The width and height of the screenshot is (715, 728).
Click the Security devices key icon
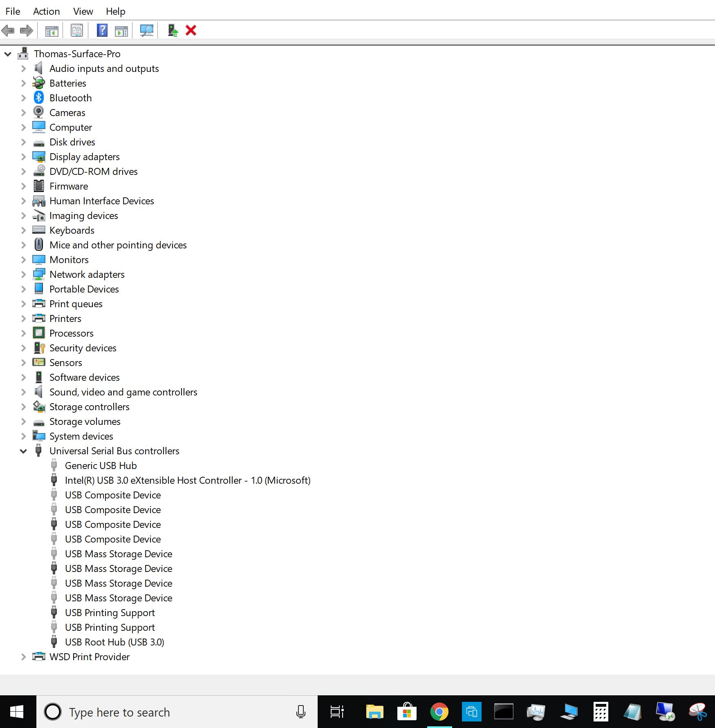39,348
